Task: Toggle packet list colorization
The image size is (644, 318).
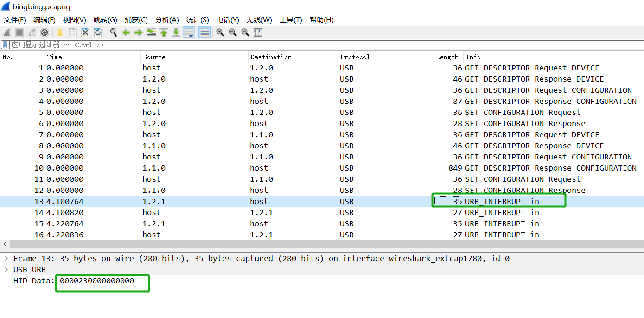Action: tap(204, 32)
